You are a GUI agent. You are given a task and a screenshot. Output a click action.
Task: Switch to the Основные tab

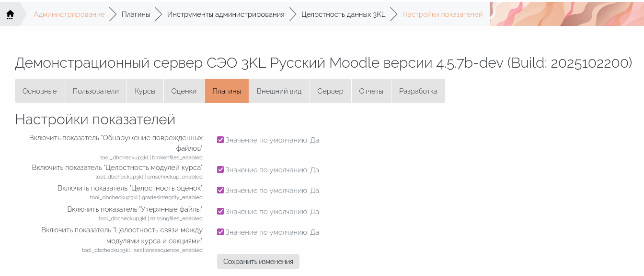[40, 91]
